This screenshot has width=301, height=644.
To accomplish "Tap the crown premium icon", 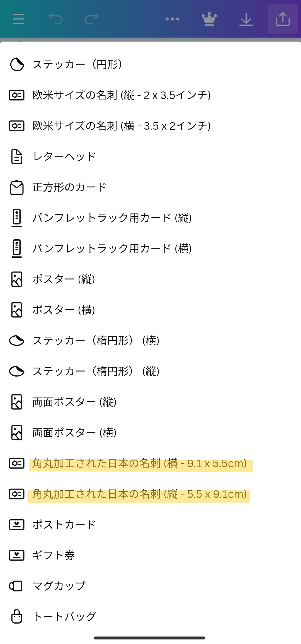I will pos(209,19).
